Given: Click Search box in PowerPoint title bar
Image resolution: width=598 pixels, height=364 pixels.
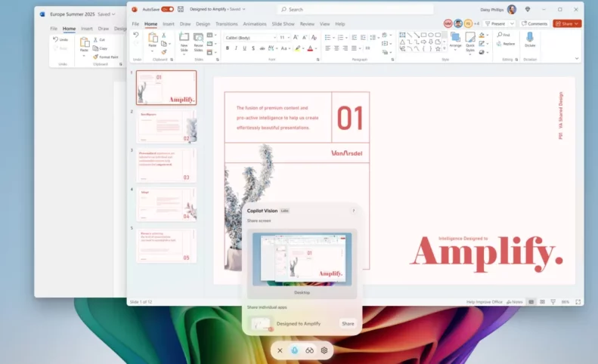Looking at the screenshot, I should pos(356,9).
